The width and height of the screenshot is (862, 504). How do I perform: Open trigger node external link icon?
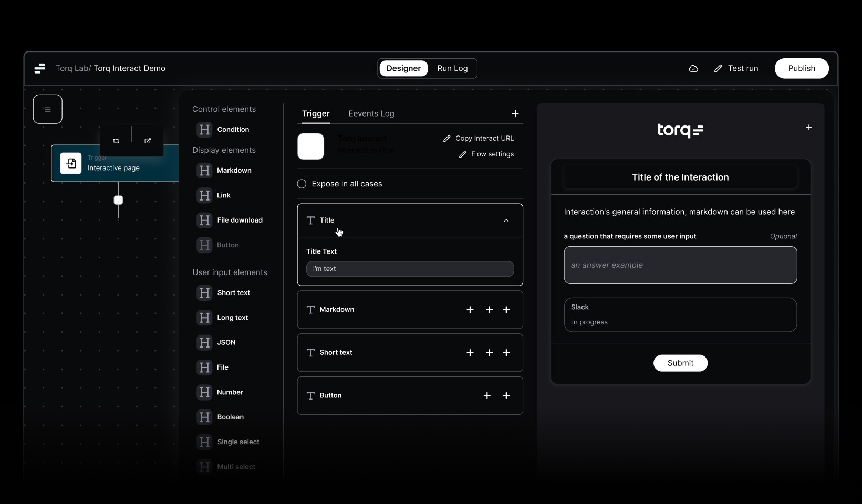tap(148, 141)
